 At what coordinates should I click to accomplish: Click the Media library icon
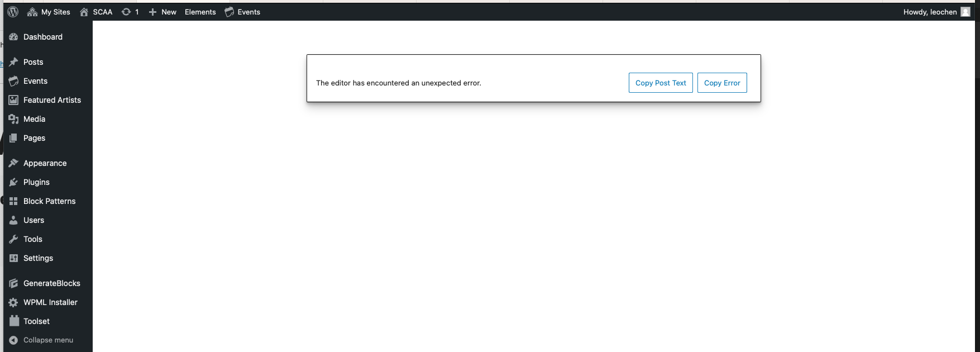[13, 119]
